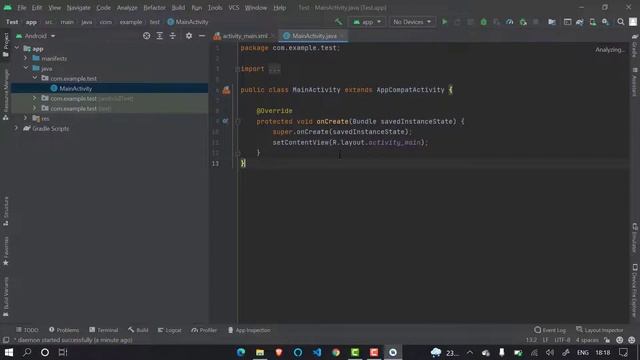Open Project Structure toolbar icon

552,22
